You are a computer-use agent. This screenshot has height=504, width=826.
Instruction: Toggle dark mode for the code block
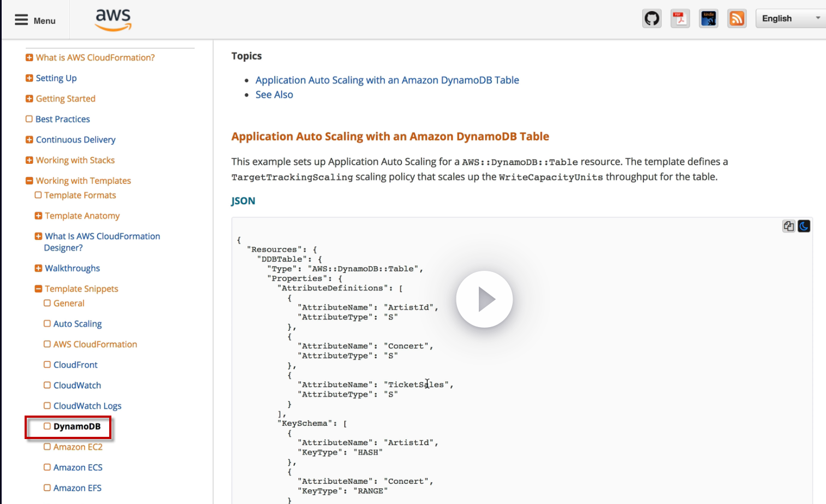[804, 226]
